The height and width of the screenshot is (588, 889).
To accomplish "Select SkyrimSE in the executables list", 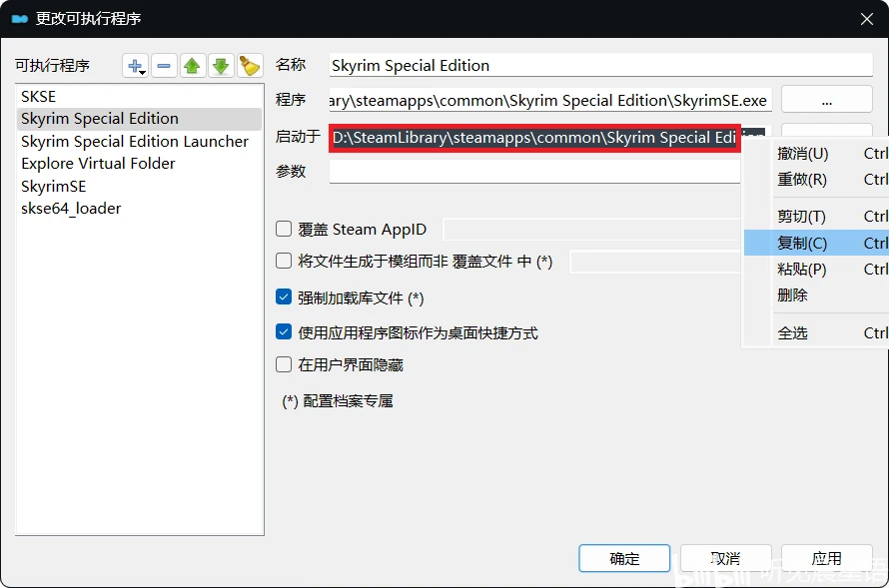I will click(140, 186).
